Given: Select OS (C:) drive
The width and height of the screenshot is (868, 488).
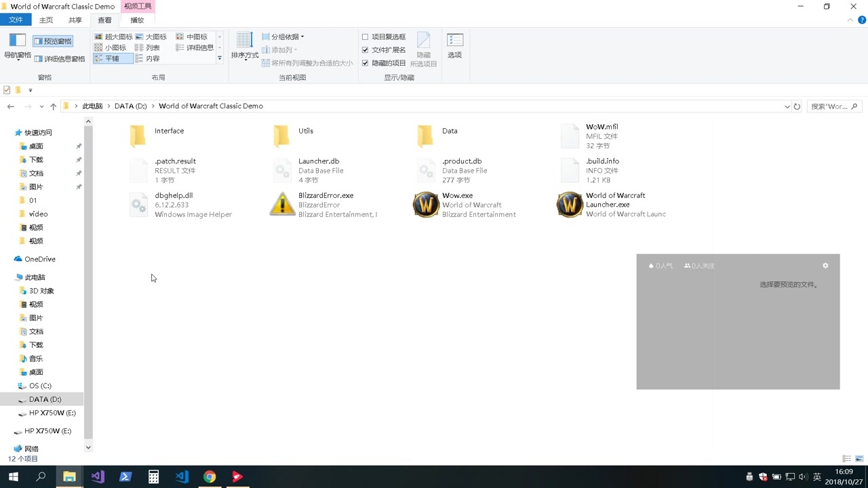Looking at the screenshot, I should point(39,386).
